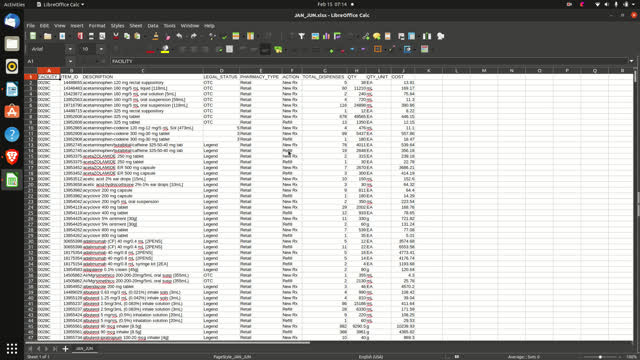Select column C header
The height and width of the screenshot is (360, 640).
[142, 71]
